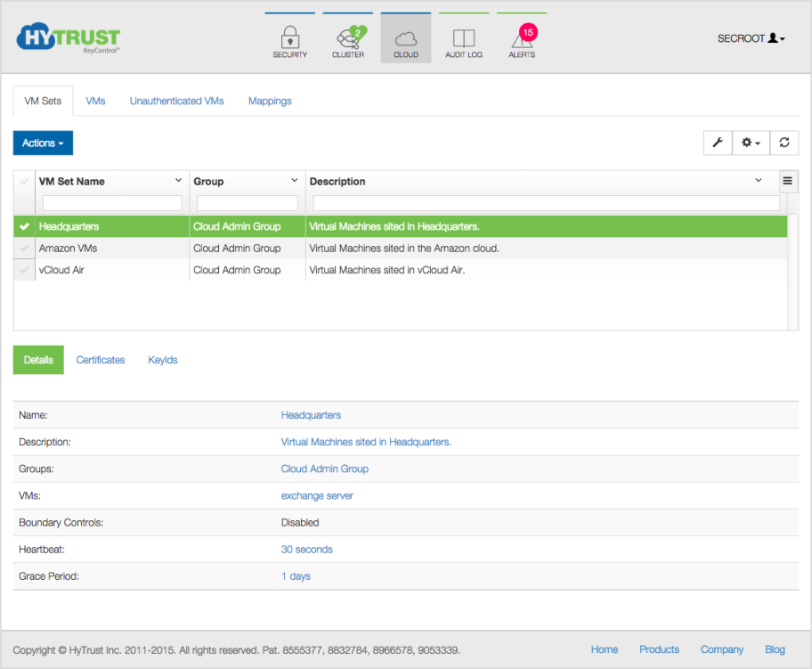Open the Home footer link
Viewport: 812px width, 669px height.
(605, 649)
